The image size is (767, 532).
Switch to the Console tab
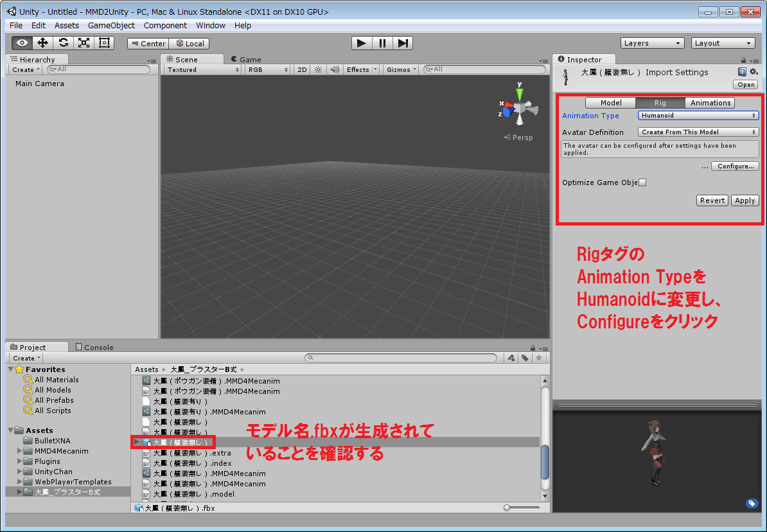pyautogui.click(x=94, y=347)
